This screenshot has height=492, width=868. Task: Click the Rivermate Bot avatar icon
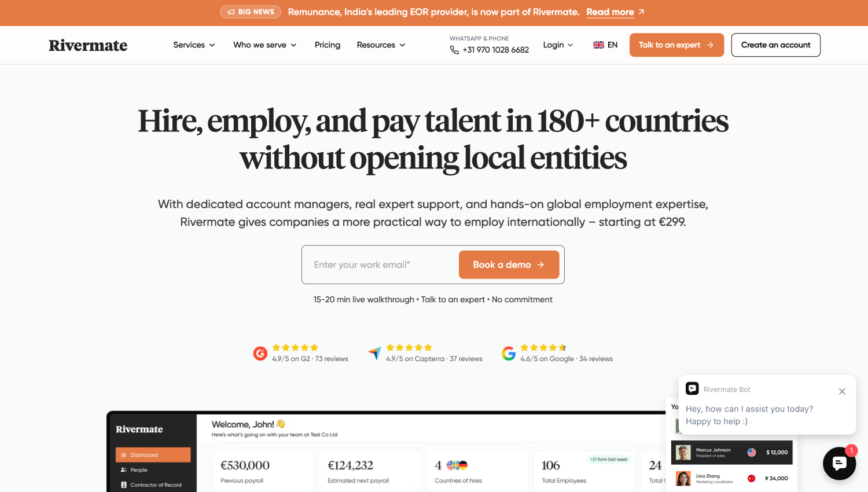[692, 388]
